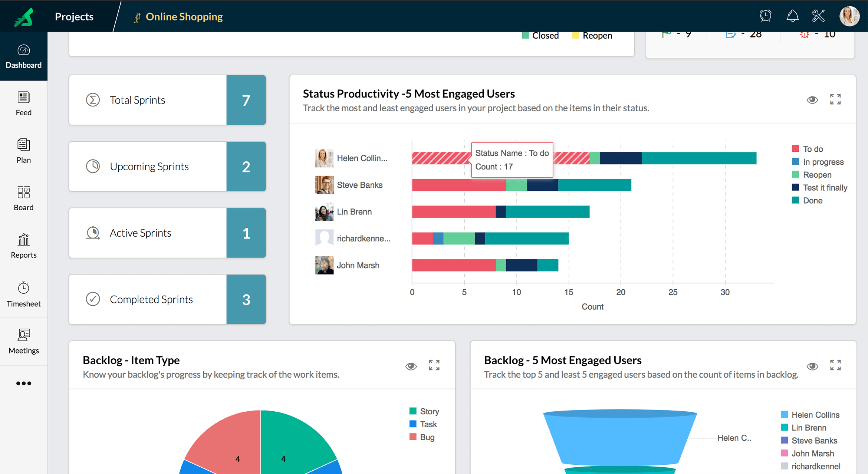The height and width of the screenshot is (474, 868).
Task: Open Completed Sprints count 3
Action: 246,299
